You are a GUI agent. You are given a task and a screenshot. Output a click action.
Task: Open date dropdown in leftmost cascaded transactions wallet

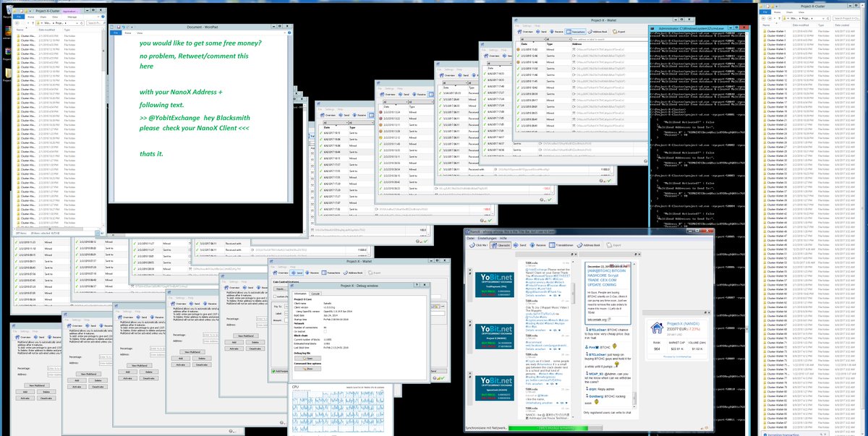pyautogui.click(x=335, y=123)
